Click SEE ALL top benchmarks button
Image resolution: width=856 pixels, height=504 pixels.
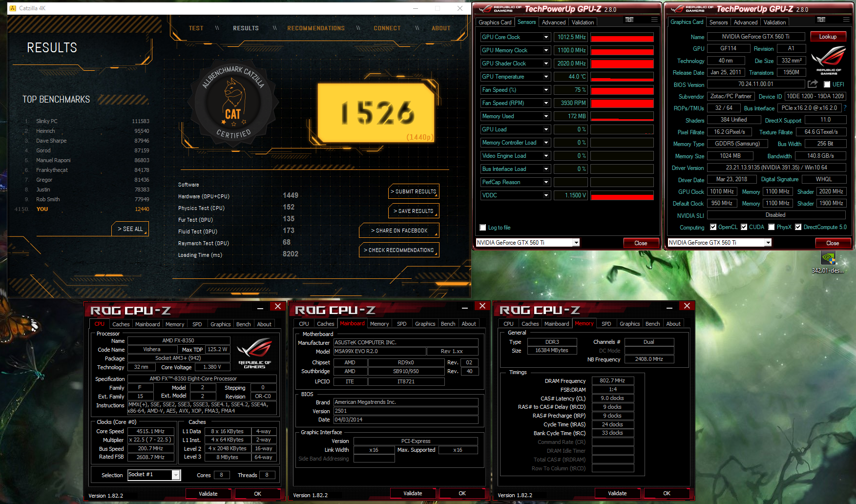pyautogui.click(x=130, y=229)
